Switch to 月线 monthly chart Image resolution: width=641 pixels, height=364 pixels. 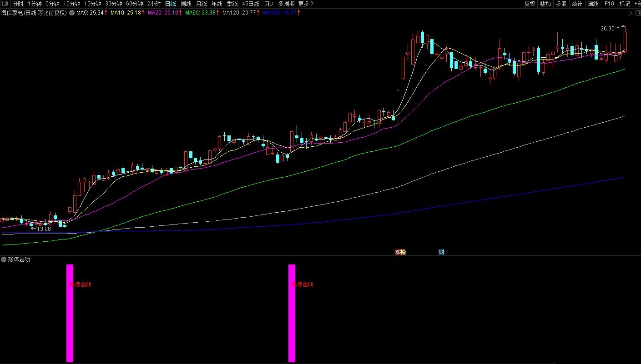point(201,4)
